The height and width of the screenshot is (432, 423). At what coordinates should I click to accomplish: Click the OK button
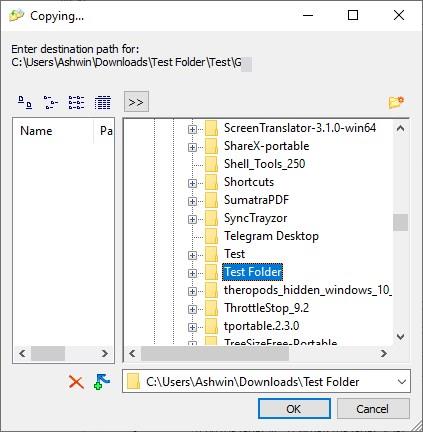294,409
